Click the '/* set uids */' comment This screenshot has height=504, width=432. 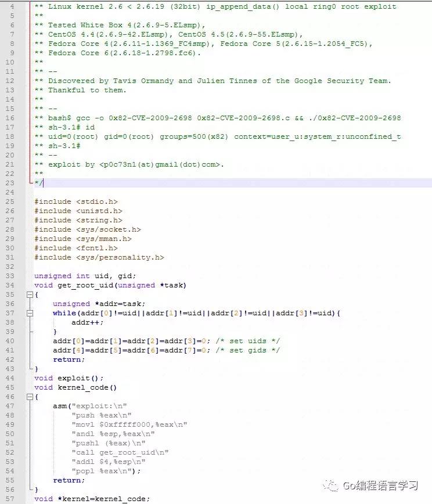tap(248, 341)
